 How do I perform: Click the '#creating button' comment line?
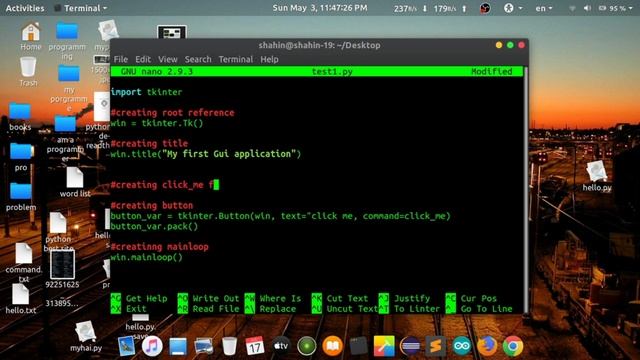coord(151,205)
